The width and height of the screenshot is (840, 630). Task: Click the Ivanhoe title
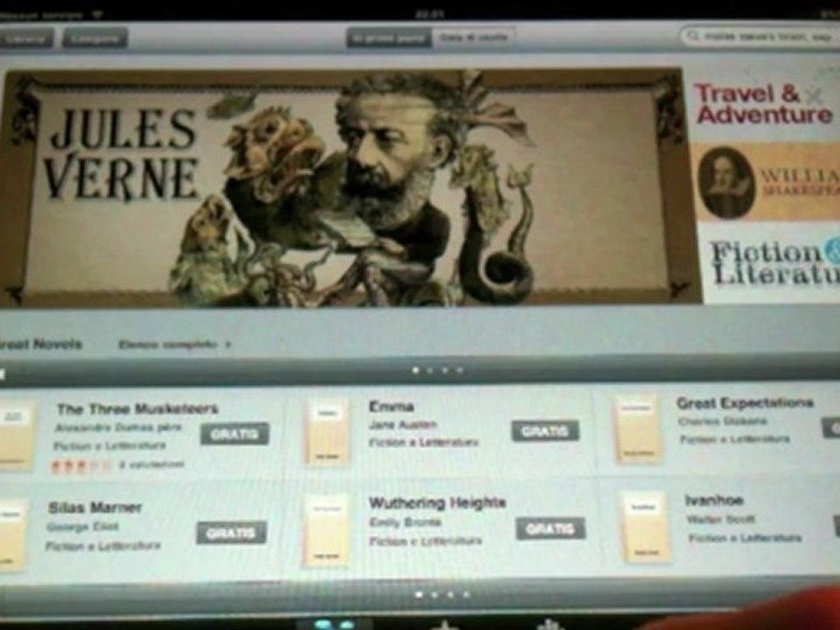pos(714,500)
